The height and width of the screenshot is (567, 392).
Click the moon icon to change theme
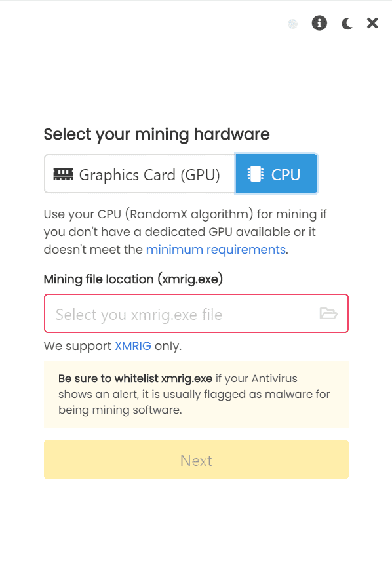click(346, 22)
